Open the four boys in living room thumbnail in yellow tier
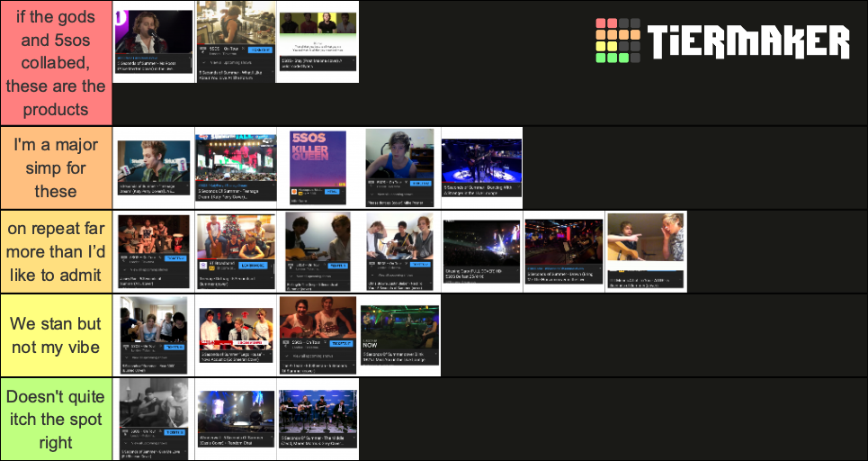 (154, 336)
